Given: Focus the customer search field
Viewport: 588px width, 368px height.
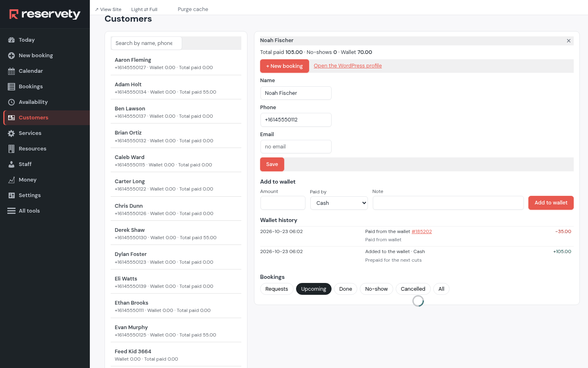Looking at the screenshot, I should [146, 43].
